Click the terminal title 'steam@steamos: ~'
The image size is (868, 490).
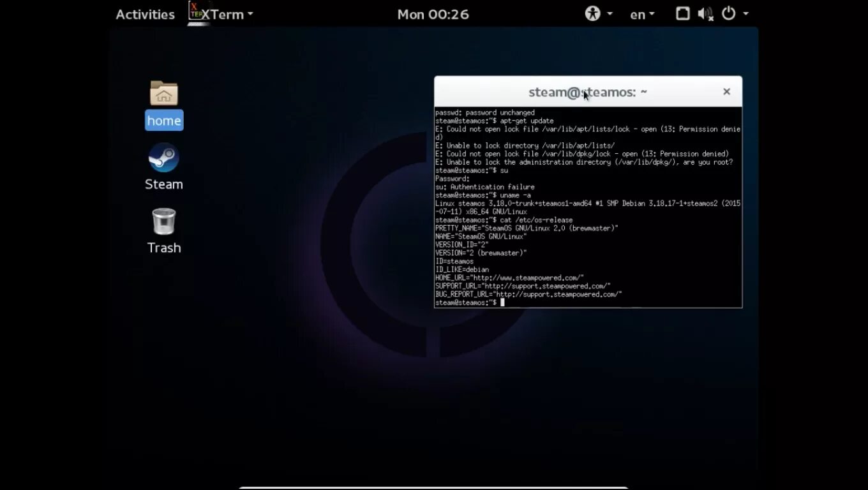point(588,92)
